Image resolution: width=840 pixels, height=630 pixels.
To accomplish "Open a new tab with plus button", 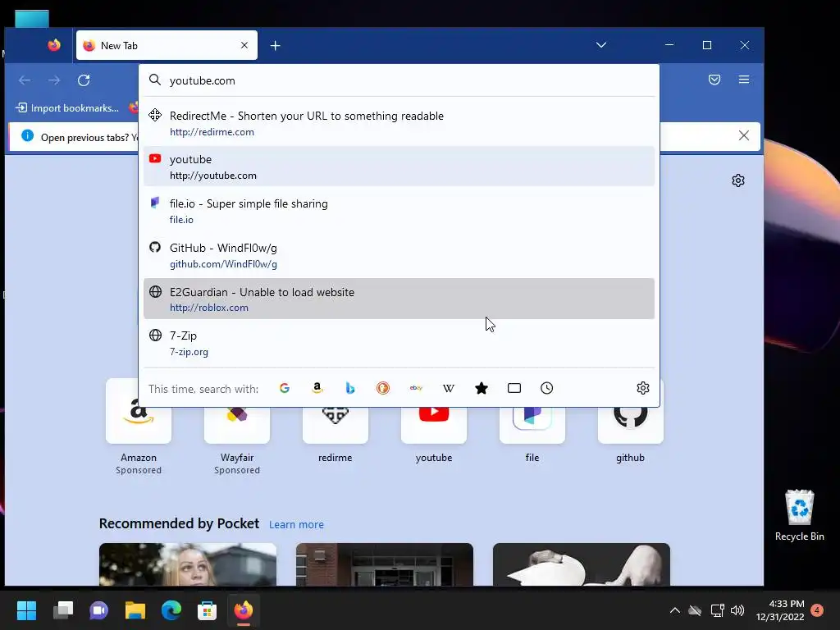I will click(x=276, y=46).
